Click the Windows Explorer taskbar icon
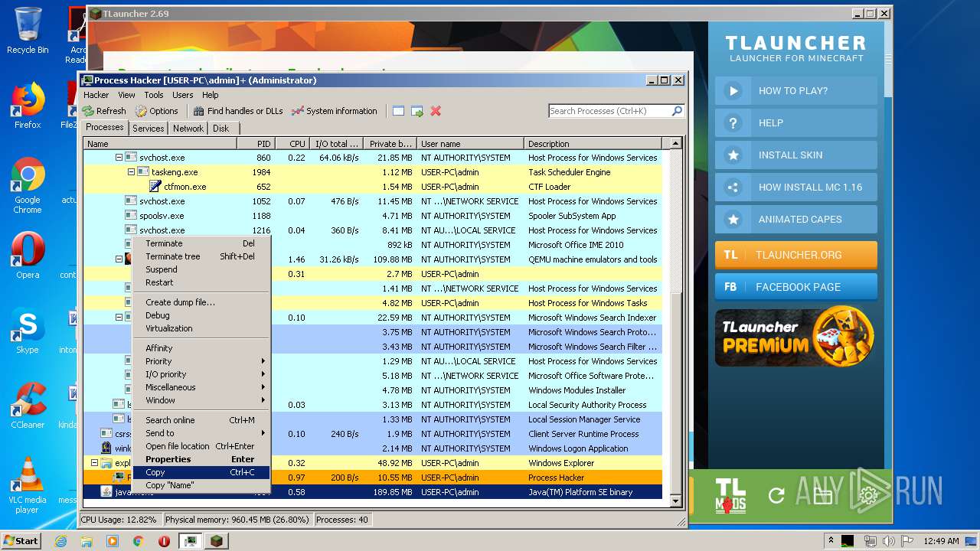 point(87,541)
